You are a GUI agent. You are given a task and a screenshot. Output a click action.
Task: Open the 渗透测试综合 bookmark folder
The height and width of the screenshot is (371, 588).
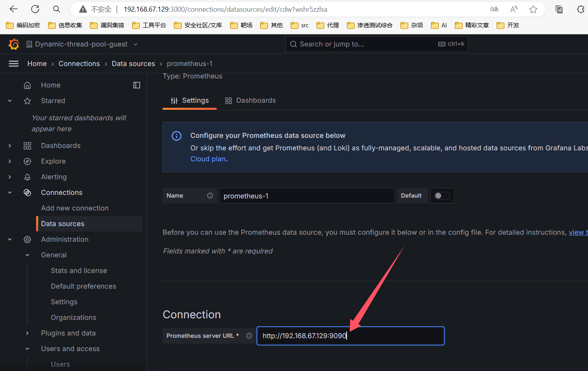click(x=370, y=25)
